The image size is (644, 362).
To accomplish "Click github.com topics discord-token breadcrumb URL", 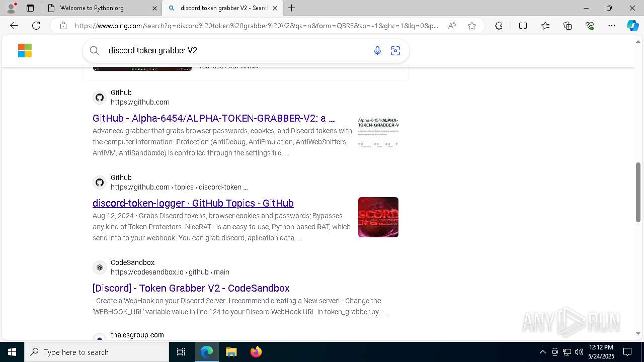I will point(179,187).
